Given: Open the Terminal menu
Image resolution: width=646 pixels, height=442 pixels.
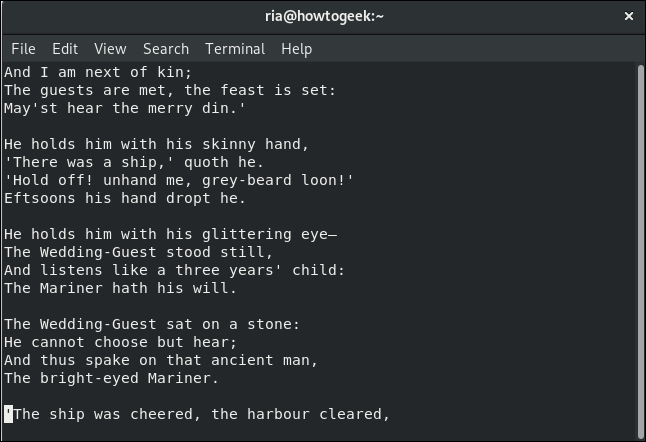Looking at the screenshot, I should pos(235,49).
